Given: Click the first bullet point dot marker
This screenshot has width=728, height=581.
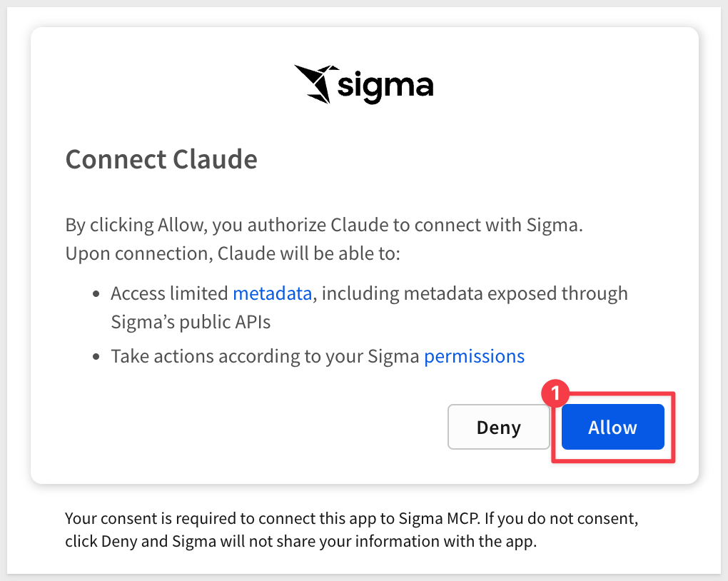Looking at the screenshot, I should click(x=97, y=294).
